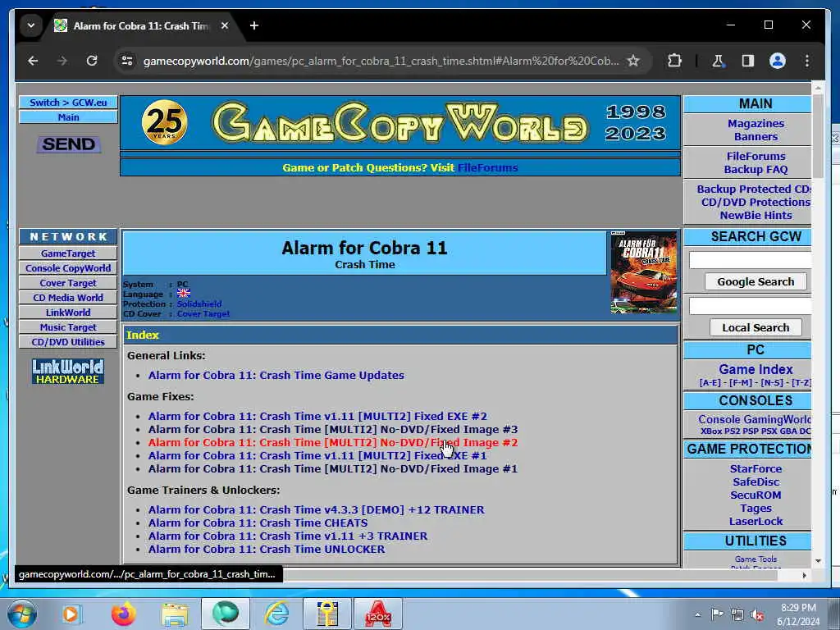Open the Chrome three-dot menu
The width and height of the screenshot is (840, 630).
pyautogui.click(x=807, y=61)
